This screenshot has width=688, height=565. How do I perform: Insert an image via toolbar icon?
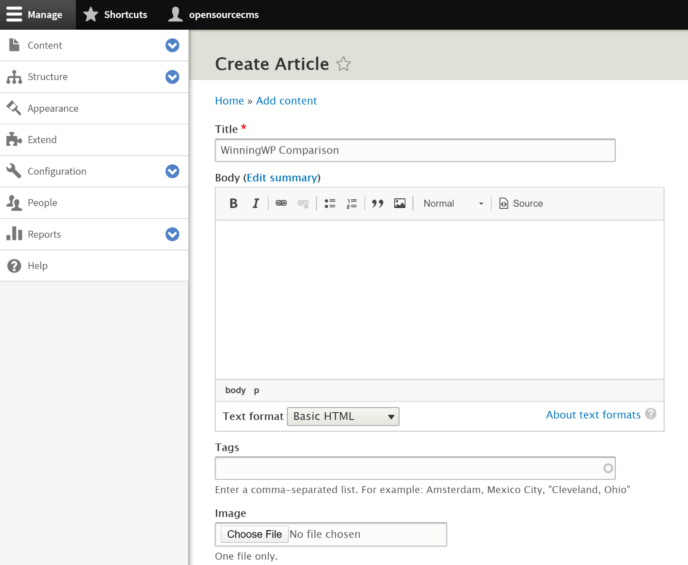(x=399, y=203)
